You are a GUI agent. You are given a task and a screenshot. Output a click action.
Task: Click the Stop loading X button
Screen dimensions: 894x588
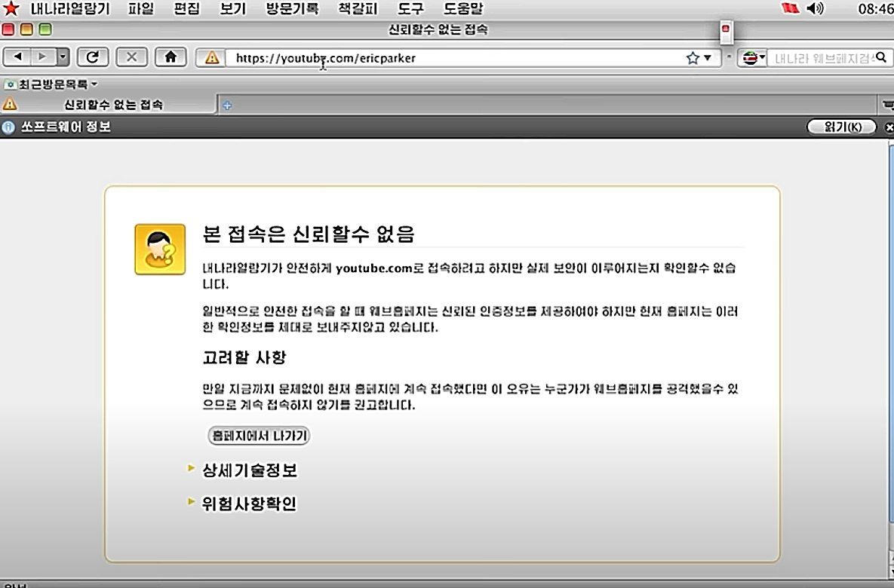[x=131, y=57]
